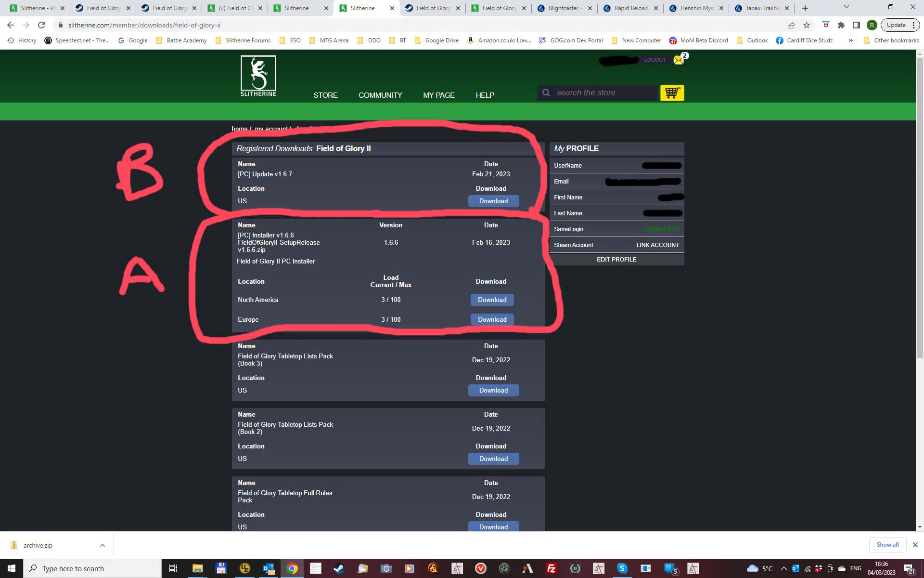Open the tab search dropdown arrow
The width and height of the screenshot is (924, 578).
[x=846, y=8]
